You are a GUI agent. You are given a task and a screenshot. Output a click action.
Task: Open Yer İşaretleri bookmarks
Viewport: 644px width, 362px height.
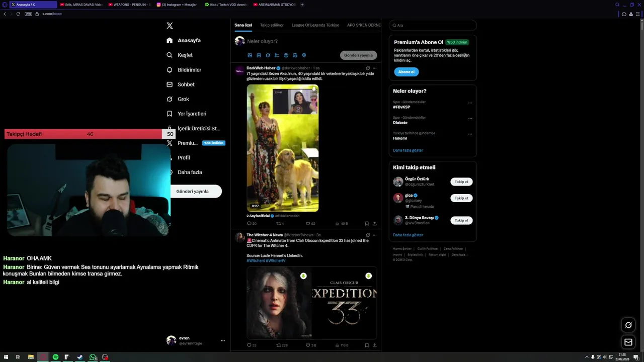[x=186, y=114]
